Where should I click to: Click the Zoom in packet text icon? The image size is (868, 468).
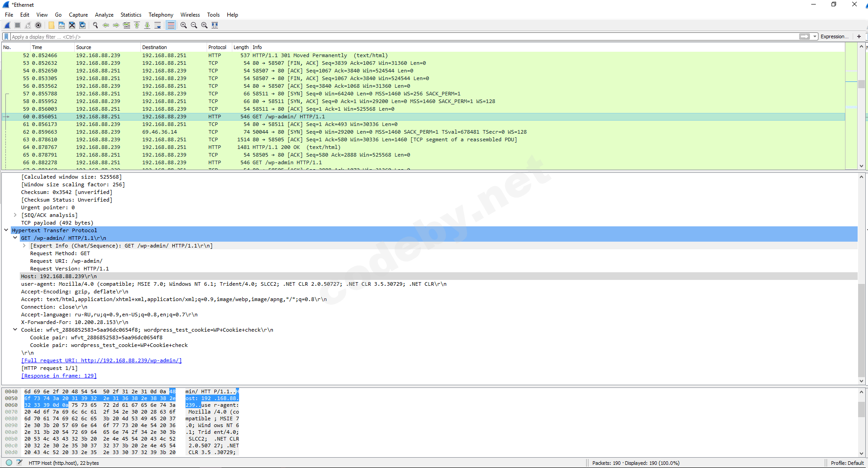click(184, 25)
